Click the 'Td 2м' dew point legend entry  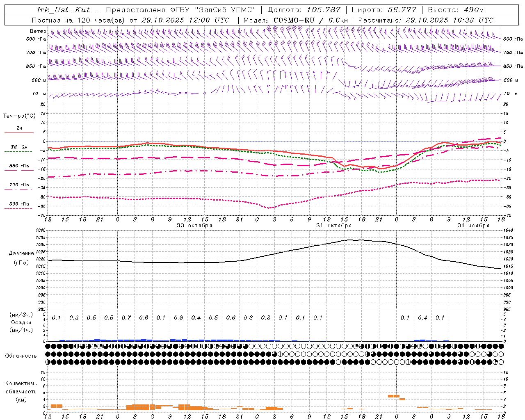19,147
